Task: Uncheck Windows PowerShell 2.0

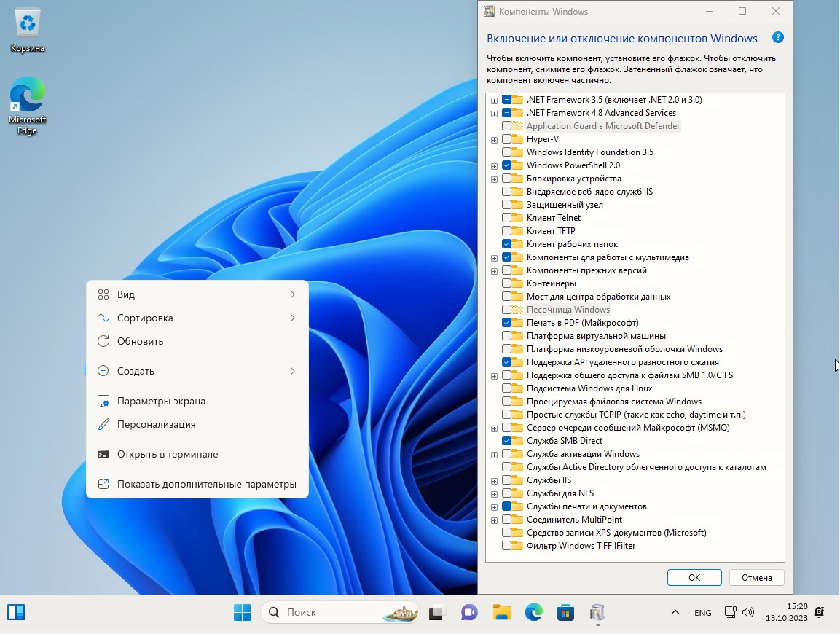Action: [506, 165]
